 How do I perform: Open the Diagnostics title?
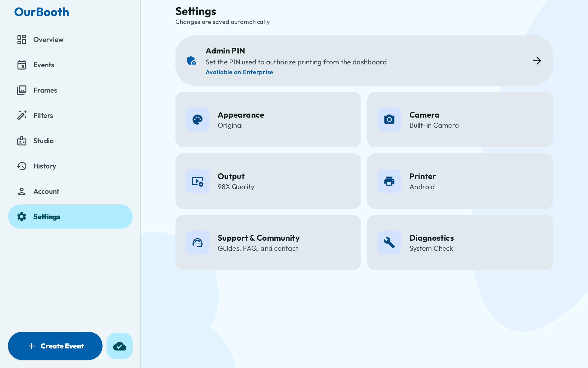pyautogui.click(x=432, y=238)
